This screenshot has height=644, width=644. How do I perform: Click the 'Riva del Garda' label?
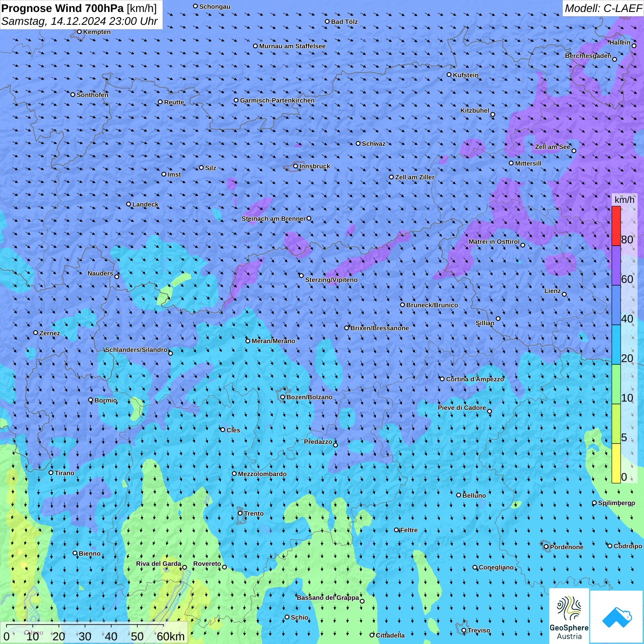point(159,563)
